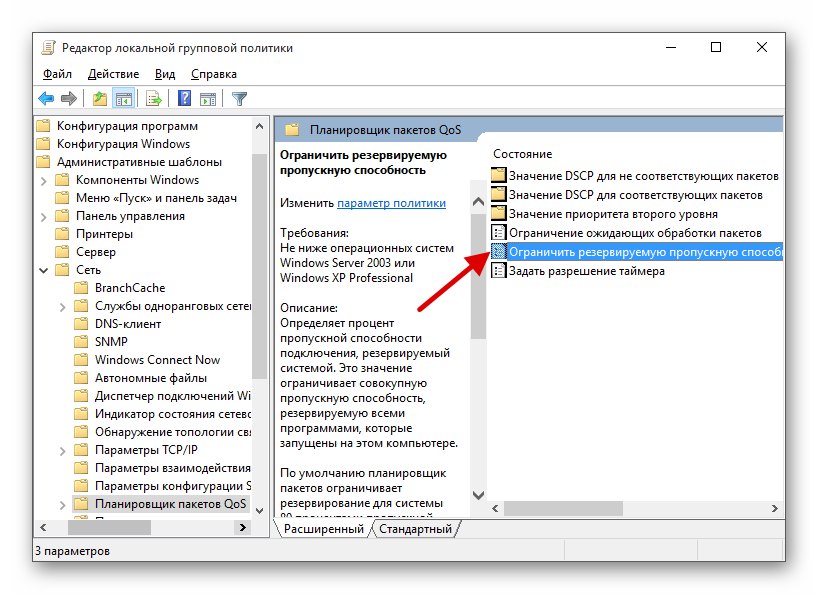The height and width of the screenshot is (594, 818).
Task: Select the DNS-клиент folder in tree
Action: pyautogui.click(x=127, y=324)
